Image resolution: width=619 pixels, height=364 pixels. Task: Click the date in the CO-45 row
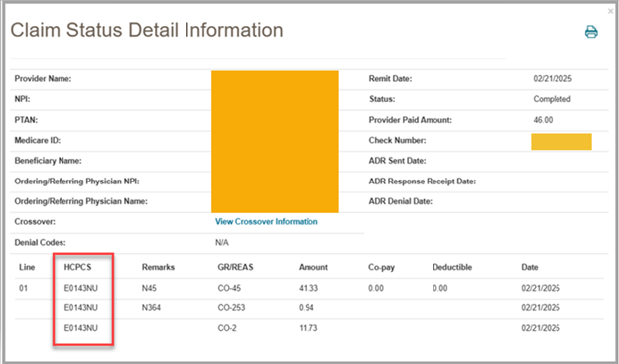pyautogui.click(x=541, y=288)
